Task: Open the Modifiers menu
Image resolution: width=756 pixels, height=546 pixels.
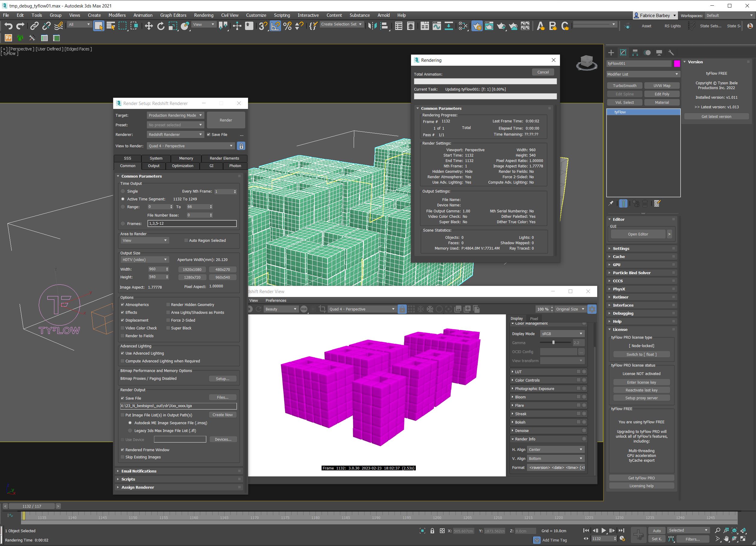Action: coord(117,15)
